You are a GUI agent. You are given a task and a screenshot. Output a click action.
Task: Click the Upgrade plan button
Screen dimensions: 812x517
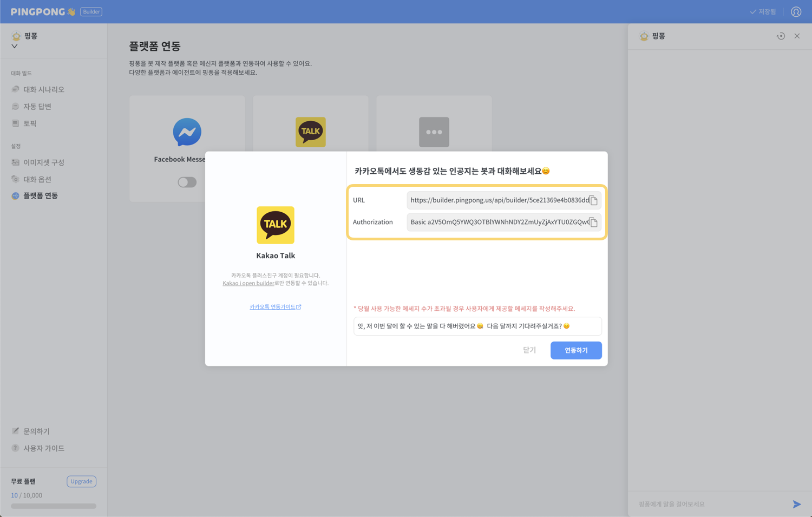pyautogui.click(x=81, y=481)
